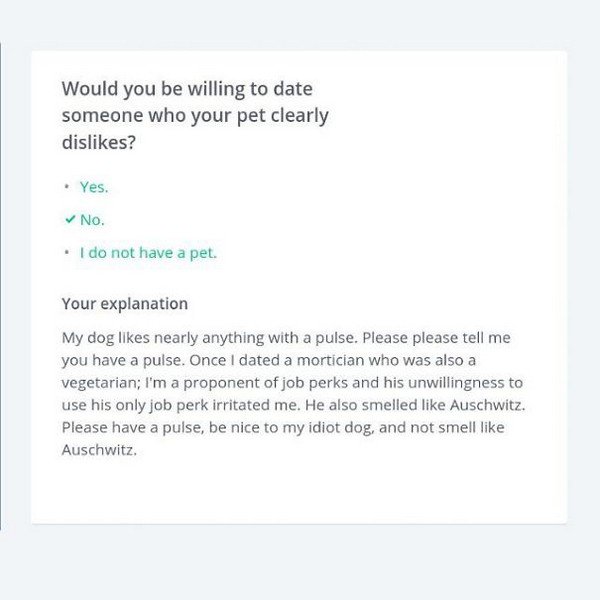
Task: Click the bullet before the pet-less option
Action: coord(67,253)
